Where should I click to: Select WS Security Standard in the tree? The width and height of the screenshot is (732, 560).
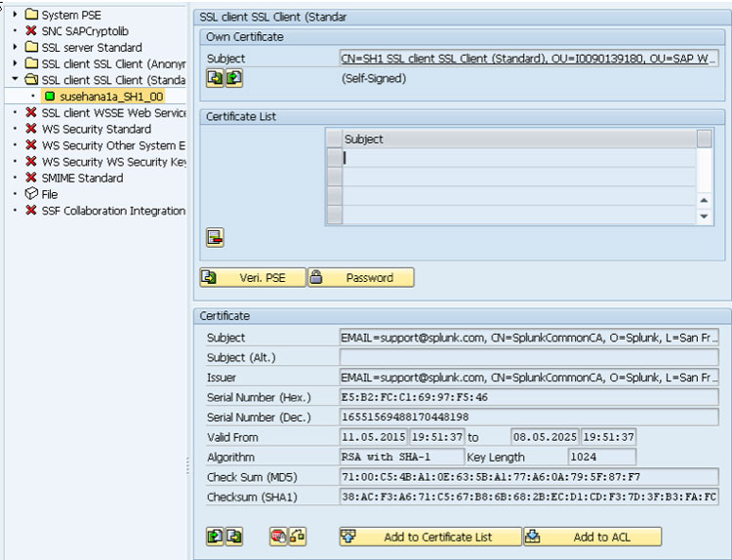click(x=96, y=129)
